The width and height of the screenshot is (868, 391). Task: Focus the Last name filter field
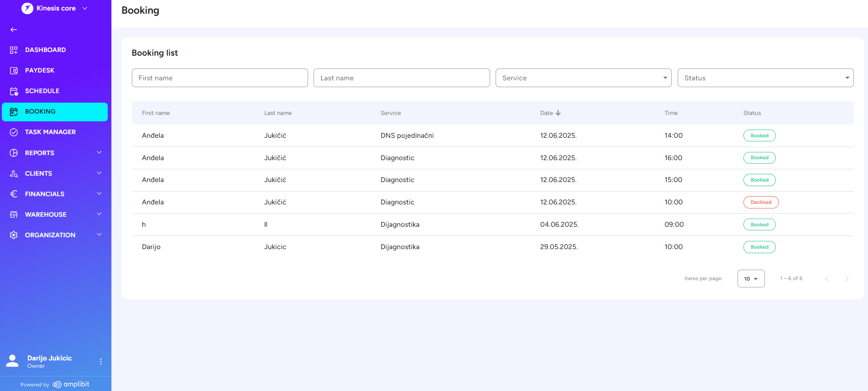pos(402,78)
